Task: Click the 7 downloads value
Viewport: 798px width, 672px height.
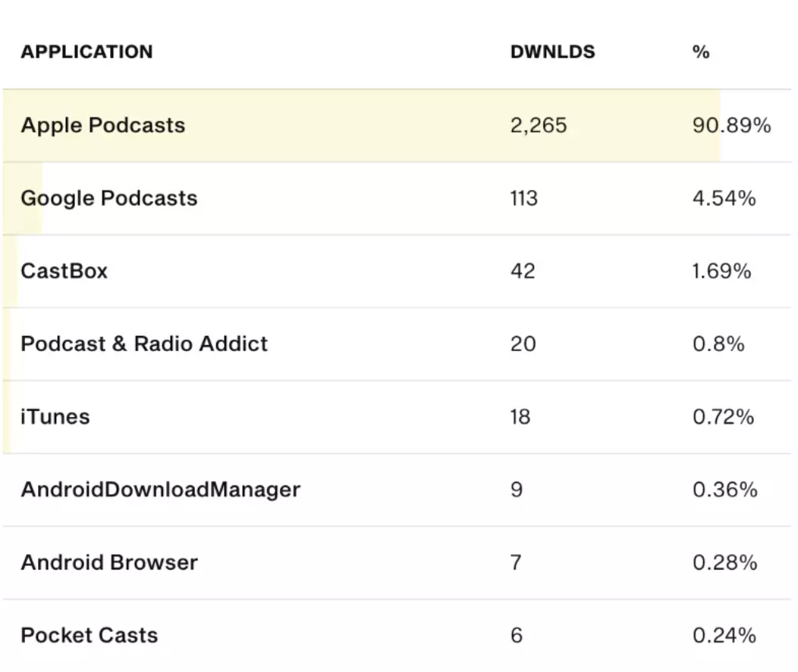Action: pyautogui.click(x=516, y=563)
